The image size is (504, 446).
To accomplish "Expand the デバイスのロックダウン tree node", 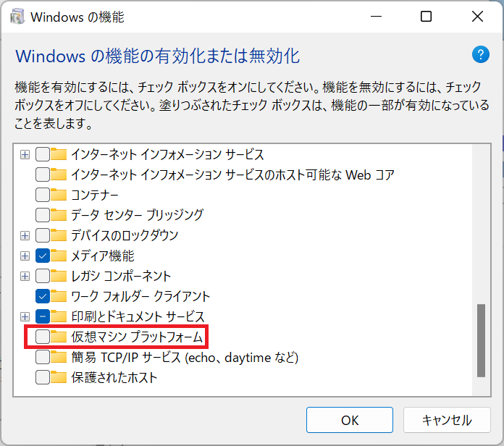I will (25, 235).
